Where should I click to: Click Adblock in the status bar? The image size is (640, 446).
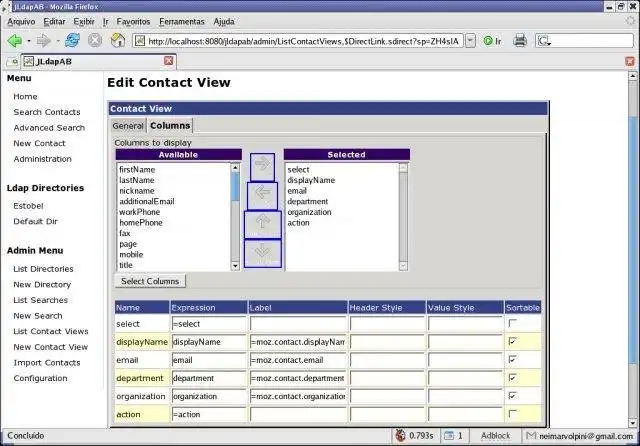tap(495, 436)
